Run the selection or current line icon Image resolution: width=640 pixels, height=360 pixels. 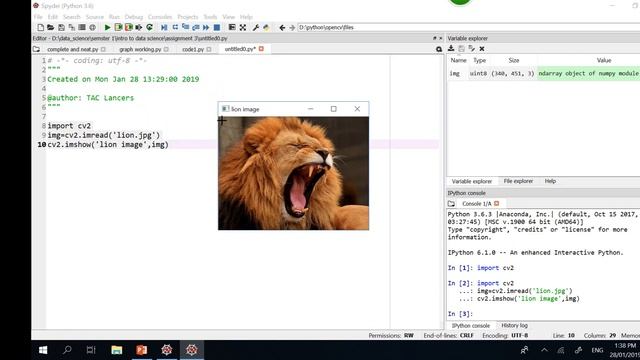[139, 27]
